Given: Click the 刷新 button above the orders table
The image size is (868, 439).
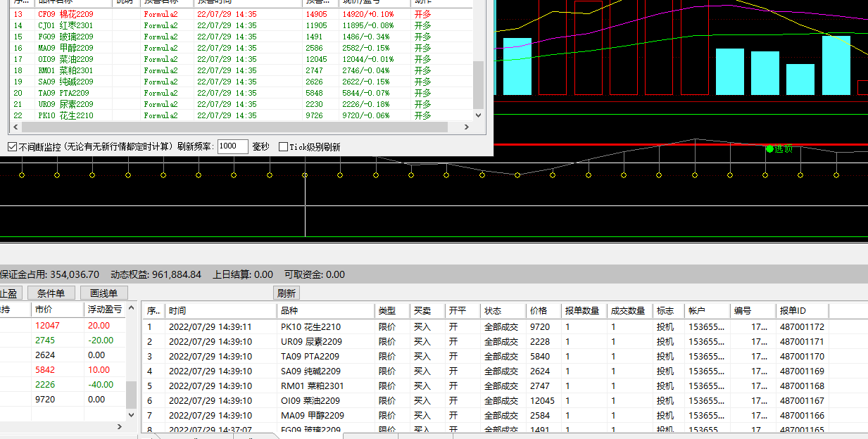Looking at the screenshot, I should (x=287, y=293).
